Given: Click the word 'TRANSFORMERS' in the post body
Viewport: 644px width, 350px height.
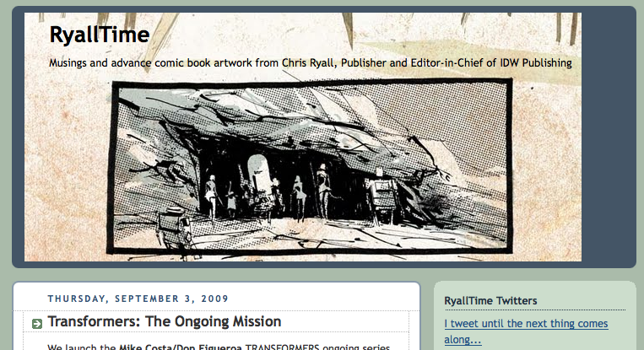Looking at the screenshot, I should 282,347.
